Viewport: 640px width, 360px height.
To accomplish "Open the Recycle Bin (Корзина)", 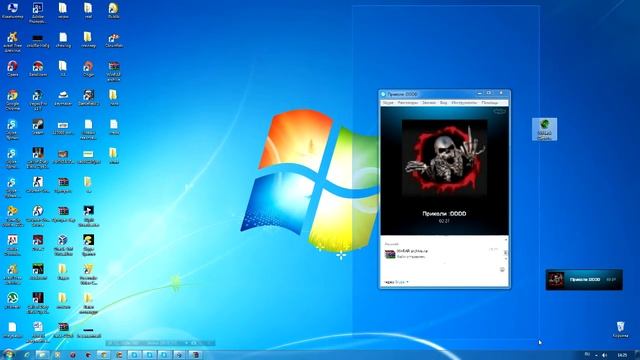I will pos(620,329).
